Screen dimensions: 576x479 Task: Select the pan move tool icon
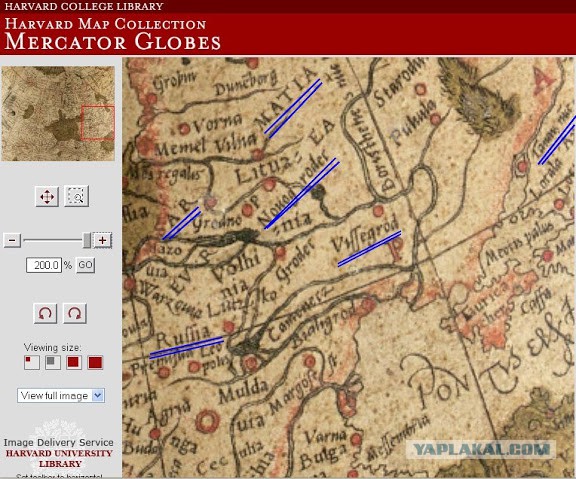47,196
